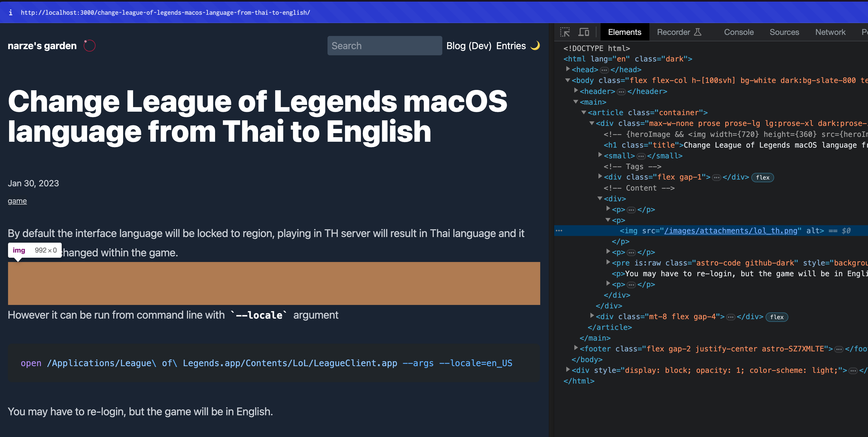
Task: Click the article title heading
Action: click(x=258, y=116)
